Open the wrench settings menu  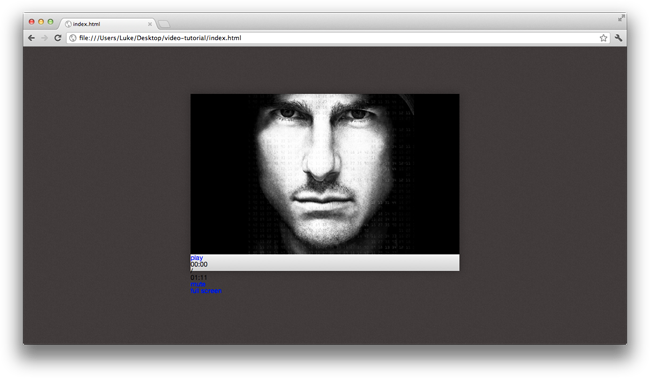coord(618,38)
